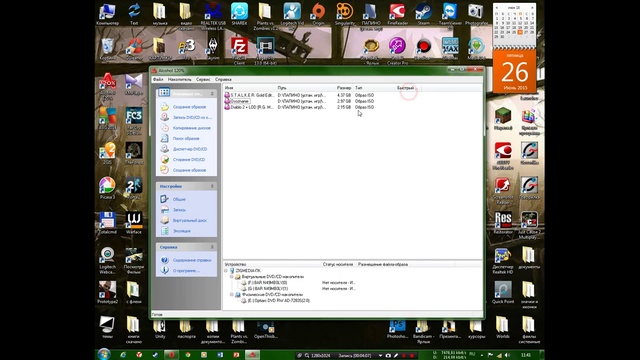The width and height of the screenshot is (640, 360).
Task: Click the Bandicam camera screenshot icon
Action: click(x=388, y=356)
